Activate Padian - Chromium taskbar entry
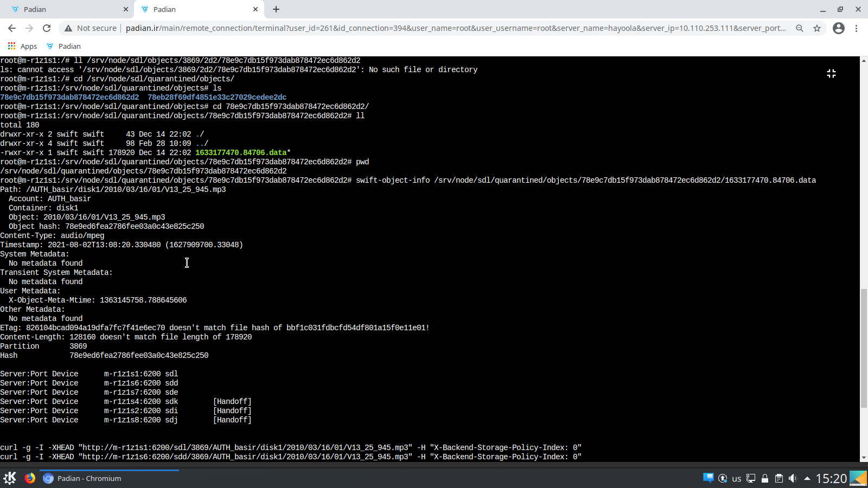The height and width of the screenshot is (488, 868). pyautogui.click(x=110, y=478)
